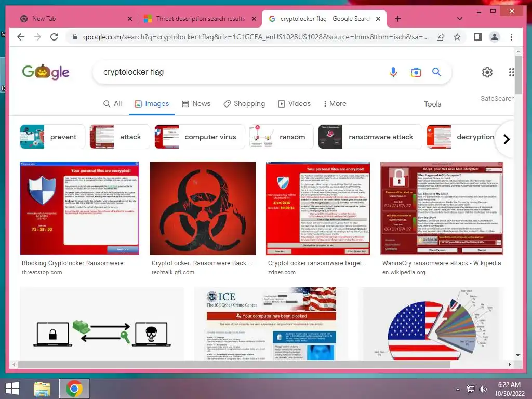Click the vertical scrollbar thumb
This screenshot has height=399, width=532.
518,75
